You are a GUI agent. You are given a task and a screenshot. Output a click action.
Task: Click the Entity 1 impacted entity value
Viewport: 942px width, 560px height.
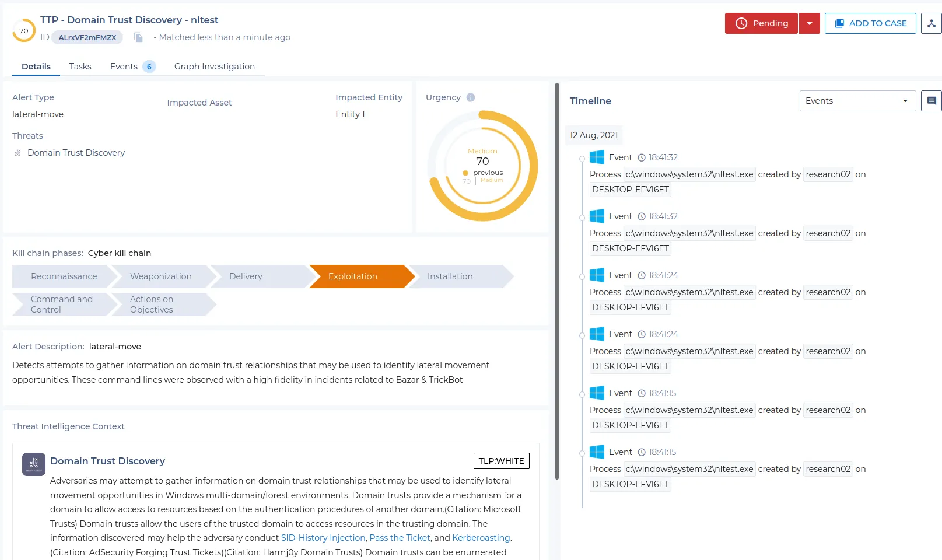(350, 114)
